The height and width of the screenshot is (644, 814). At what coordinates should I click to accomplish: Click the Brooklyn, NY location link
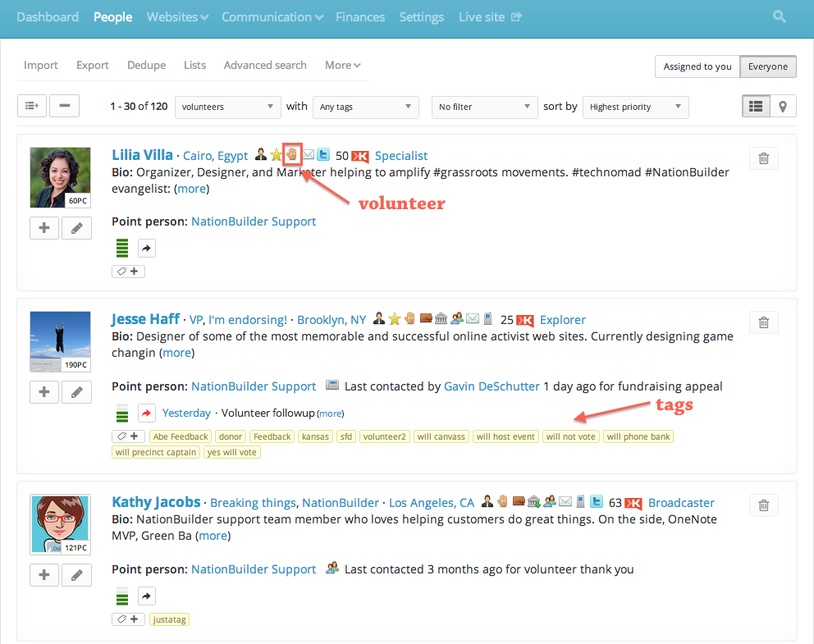point(332,320)
